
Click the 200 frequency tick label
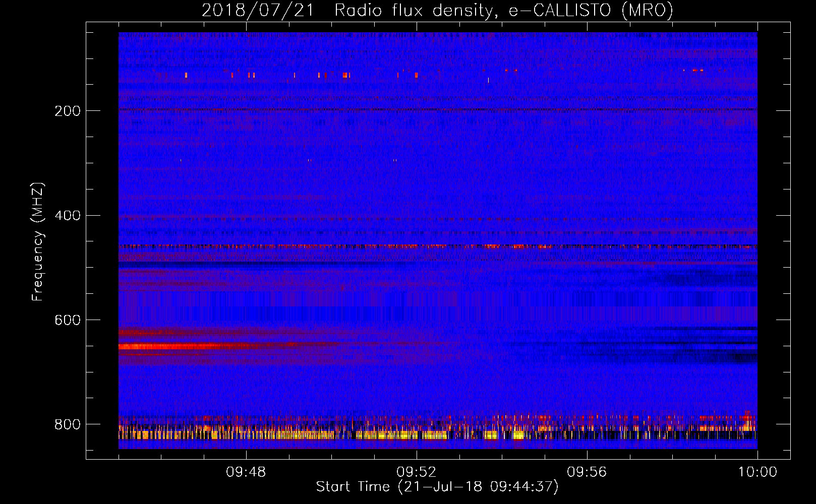click(x=68, y=111)
